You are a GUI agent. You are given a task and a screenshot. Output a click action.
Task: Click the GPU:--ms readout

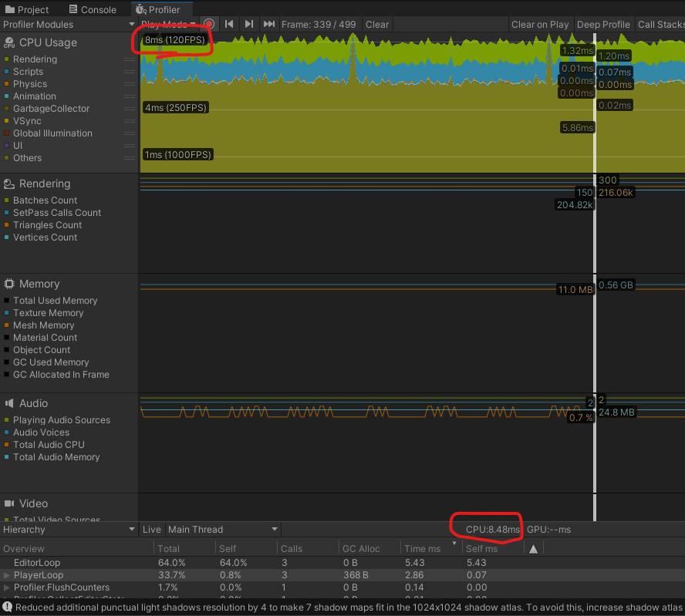coord(548,530)
